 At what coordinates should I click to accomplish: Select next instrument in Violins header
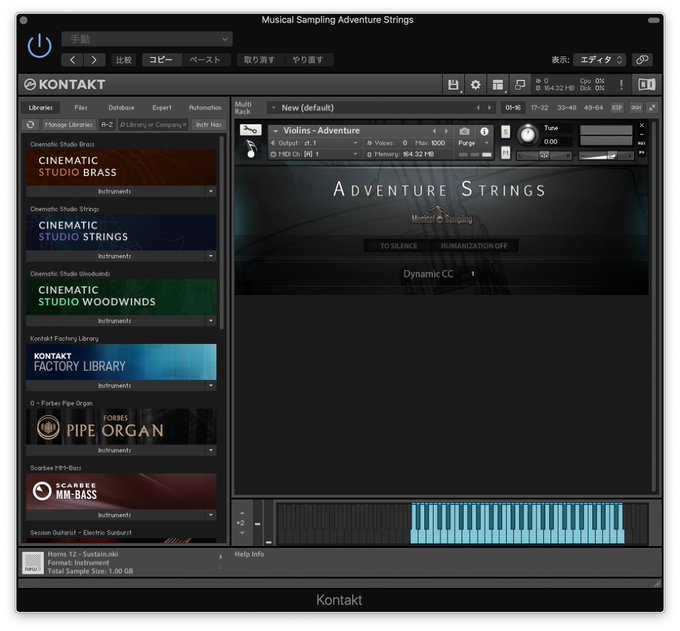(446, 131)
